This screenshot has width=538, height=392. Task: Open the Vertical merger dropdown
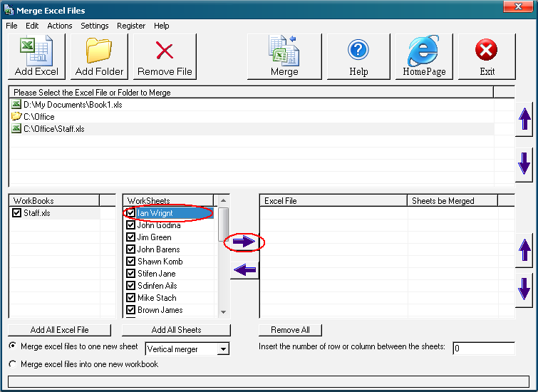click(223, 349)
